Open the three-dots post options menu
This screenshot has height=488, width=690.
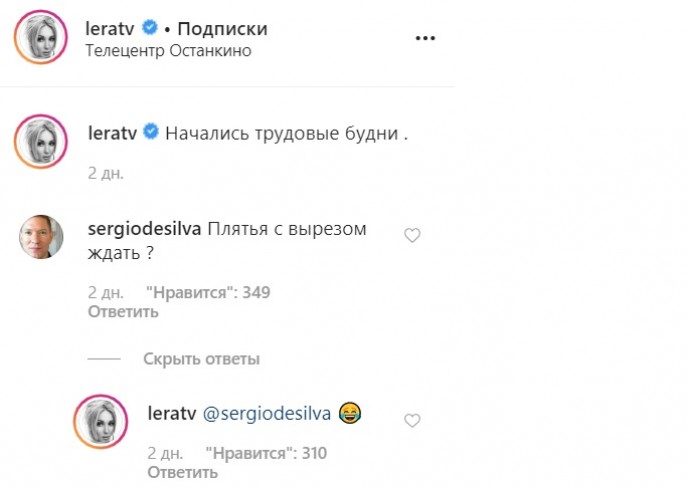pyautogui.click(x=425, y=37)
